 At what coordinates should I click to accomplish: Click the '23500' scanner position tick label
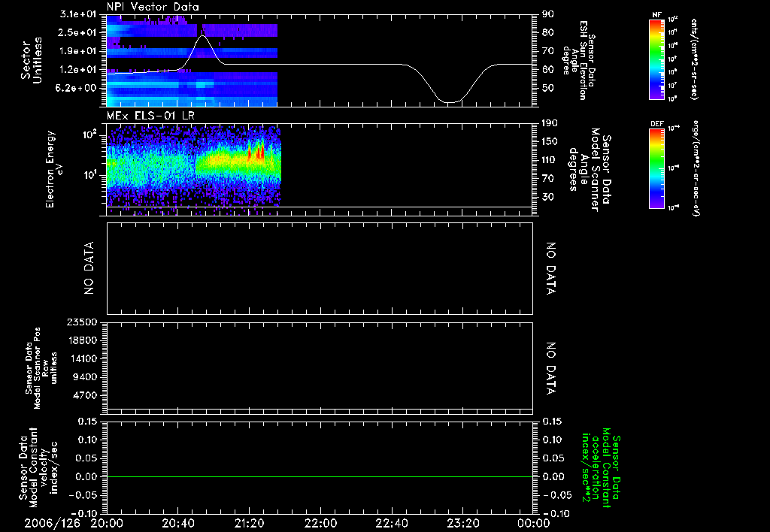[x=80, y=322]
